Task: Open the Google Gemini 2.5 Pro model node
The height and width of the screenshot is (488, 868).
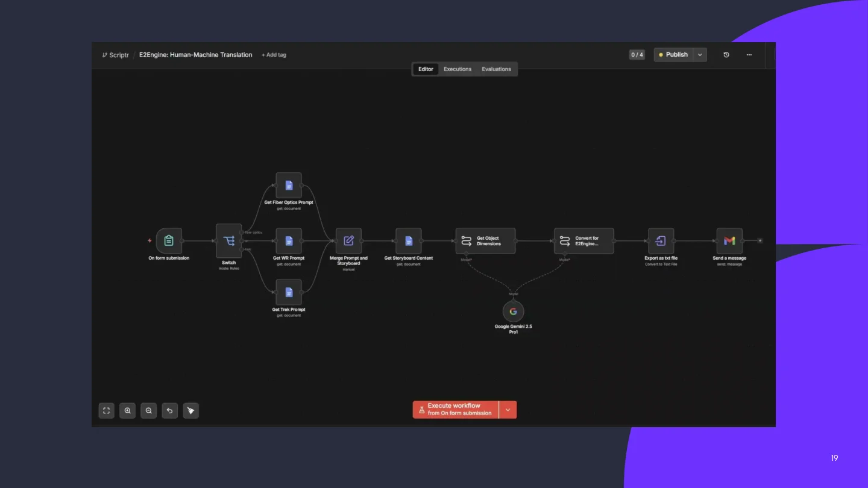Action: (x=514, y=311)
